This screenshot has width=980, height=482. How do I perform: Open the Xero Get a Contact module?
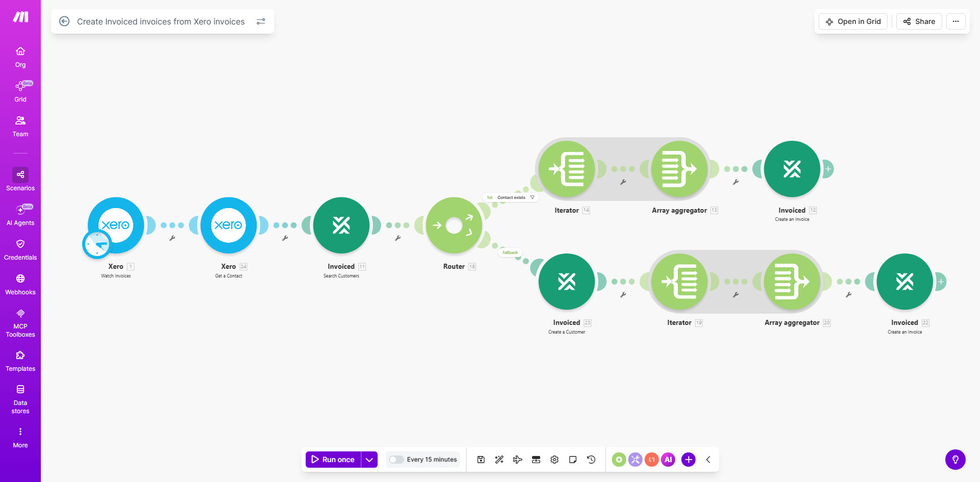229,225
